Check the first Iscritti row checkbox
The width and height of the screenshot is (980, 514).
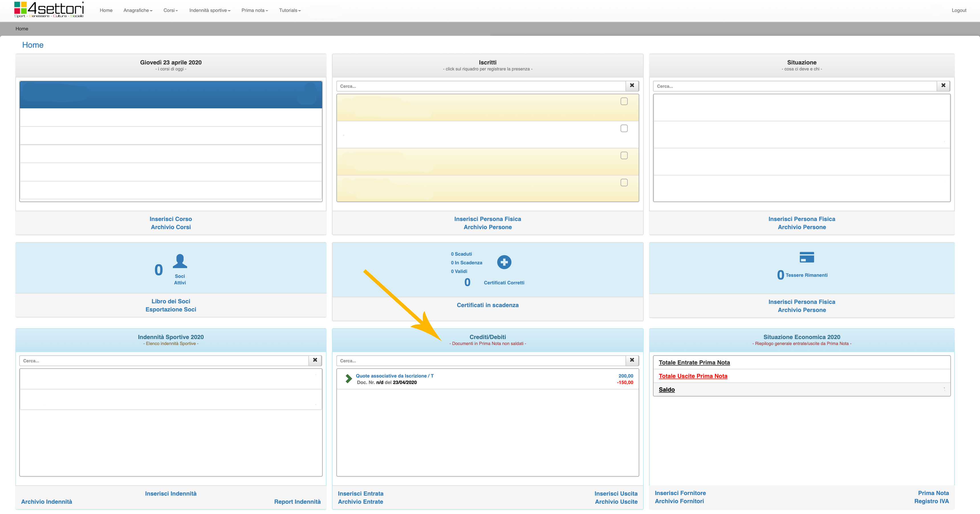coord(624,101)
